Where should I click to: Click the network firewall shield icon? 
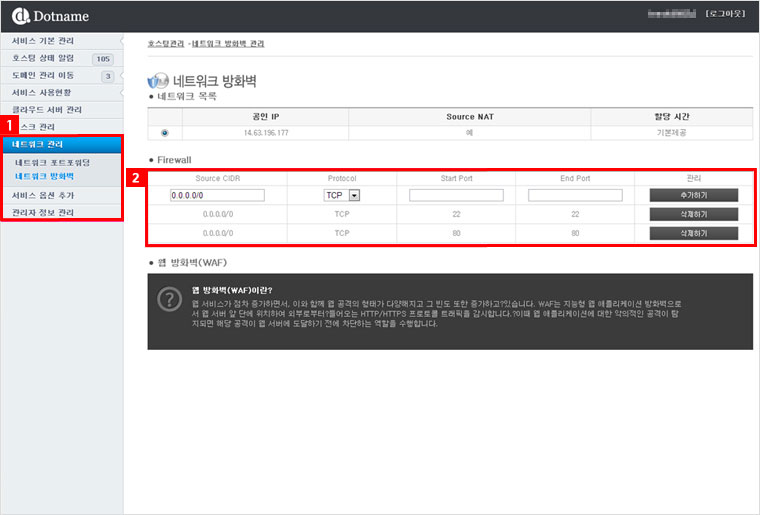(158, 81)
